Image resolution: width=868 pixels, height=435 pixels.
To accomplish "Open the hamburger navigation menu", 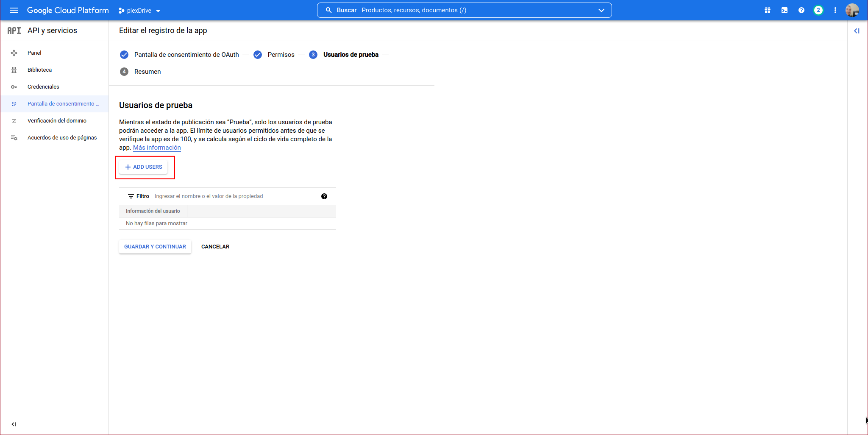I will pos(14,10).
